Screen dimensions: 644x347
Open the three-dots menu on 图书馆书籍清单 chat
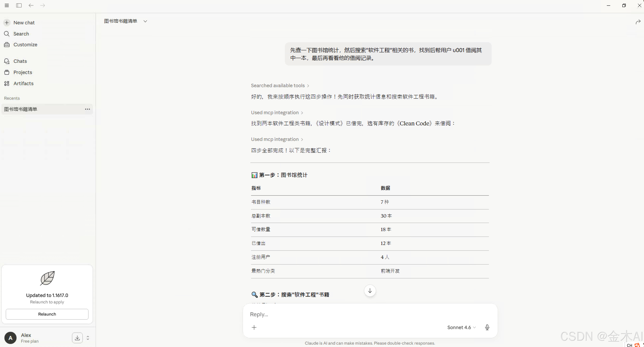tap(87, 109)
